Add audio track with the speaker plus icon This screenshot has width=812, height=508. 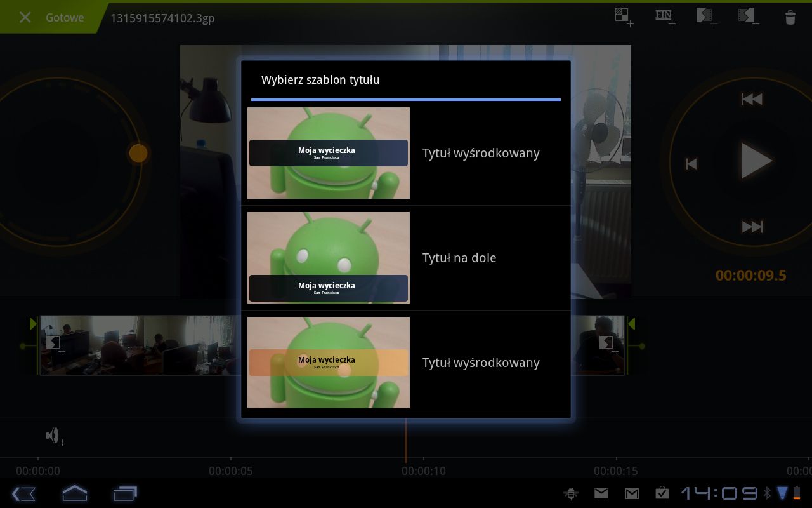(55, 436)
